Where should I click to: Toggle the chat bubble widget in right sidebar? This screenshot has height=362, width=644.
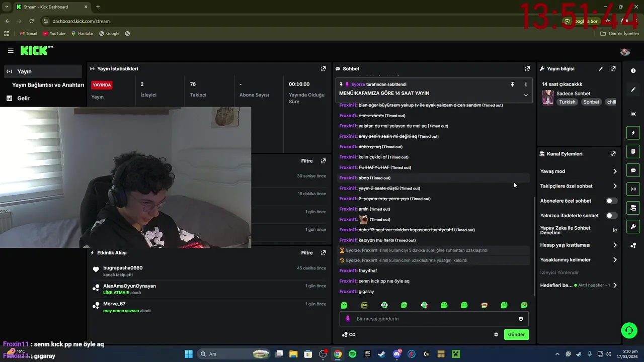click(x=633, y=170)
